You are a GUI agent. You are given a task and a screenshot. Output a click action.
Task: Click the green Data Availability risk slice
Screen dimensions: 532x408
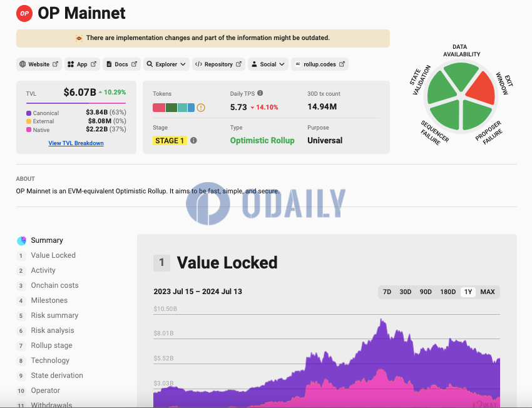(x=461, y=75)
